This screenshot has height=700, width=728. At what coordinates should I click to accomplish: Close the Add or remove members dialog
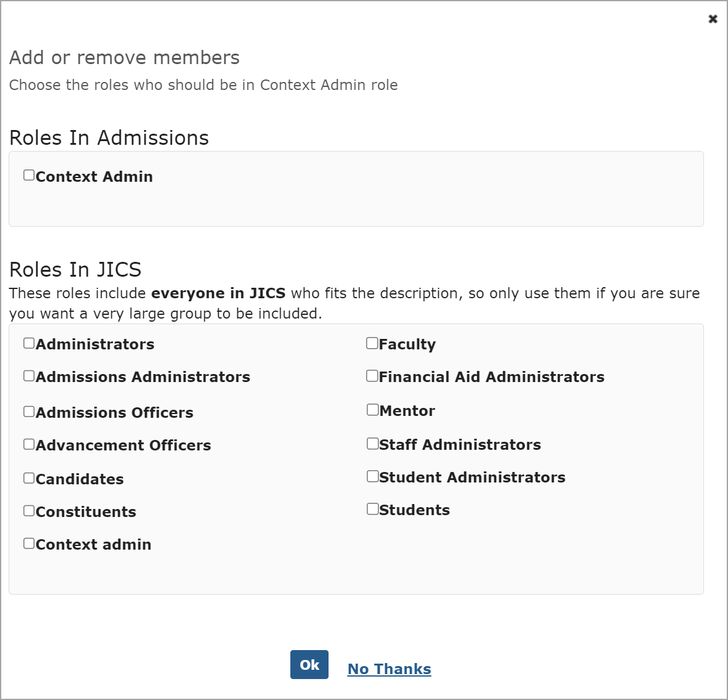[712, 19]
